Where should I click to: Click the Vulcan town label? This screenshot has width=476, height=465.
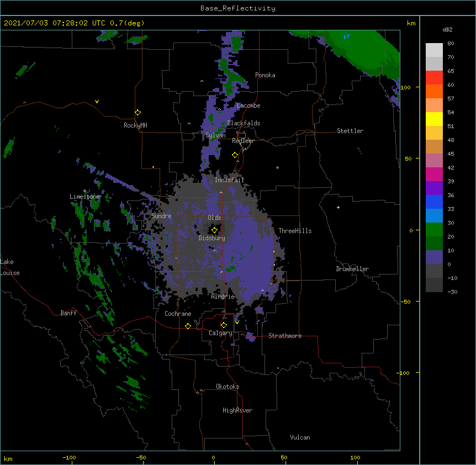[300, 437]
